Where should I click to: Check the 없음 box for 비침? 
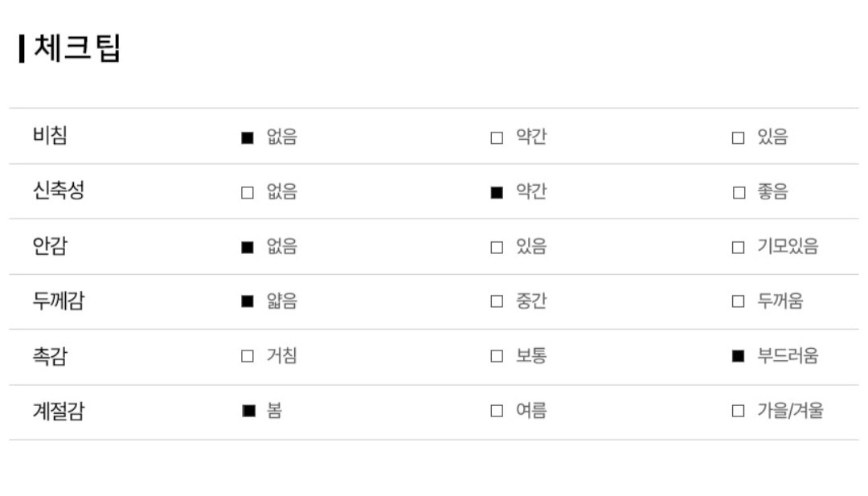[248, 137]
